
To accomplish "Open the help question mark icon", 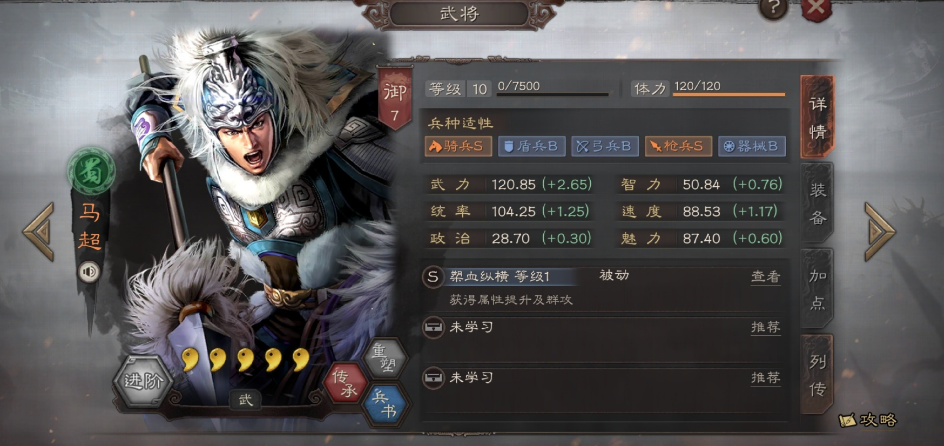I will [x=772, y=8].
